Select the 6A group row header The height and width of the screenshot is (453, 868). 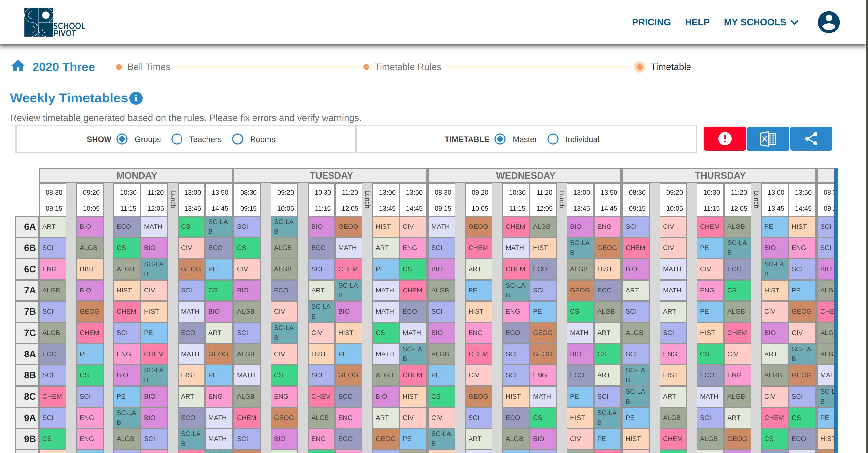(x=27, y=227)
